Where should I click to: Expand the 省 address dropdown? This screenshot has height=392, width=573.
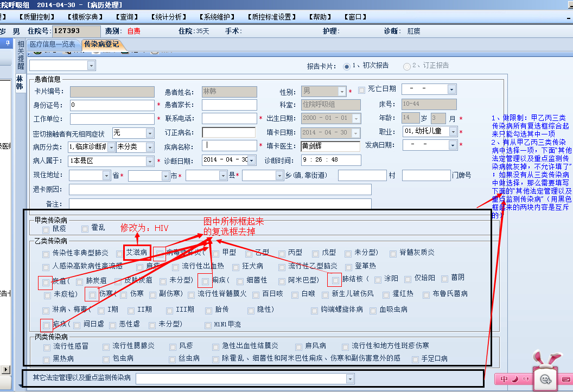106,176
